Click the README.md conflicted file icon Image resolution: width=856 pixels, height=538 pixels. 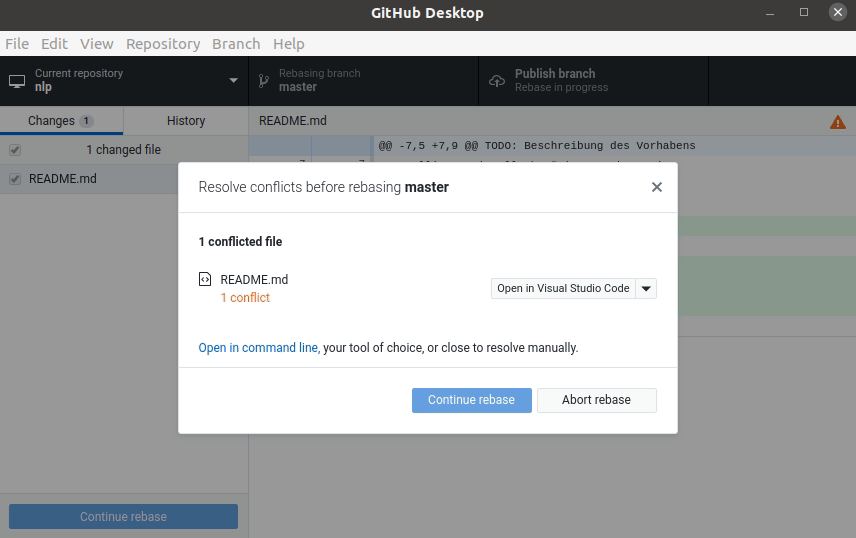[x=205, y=280]
